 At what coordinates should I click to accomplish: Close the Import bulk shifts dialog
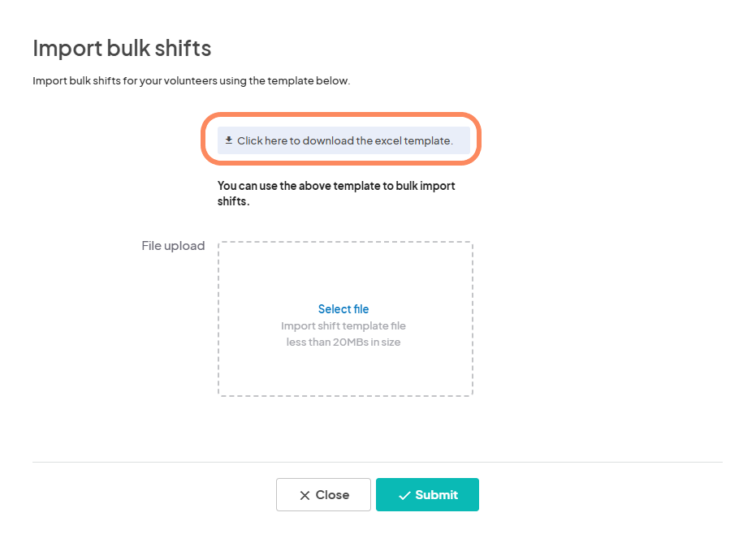pyautogui.click(x=323, y=494)
